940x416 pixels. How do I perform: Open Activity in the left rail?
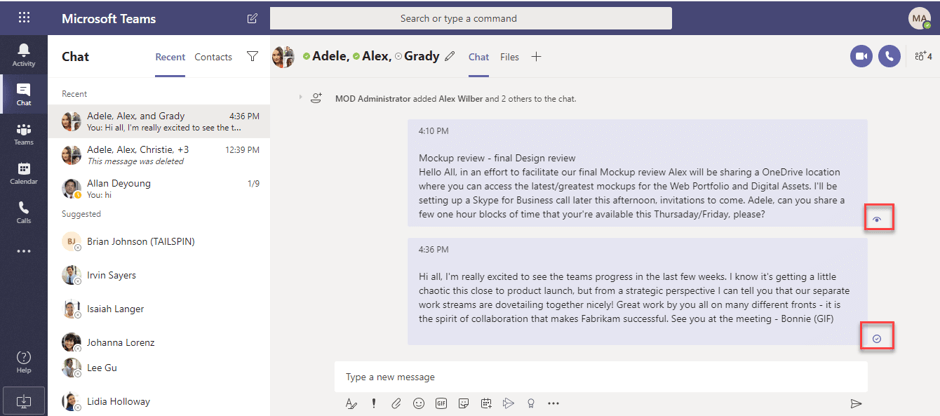23,55
